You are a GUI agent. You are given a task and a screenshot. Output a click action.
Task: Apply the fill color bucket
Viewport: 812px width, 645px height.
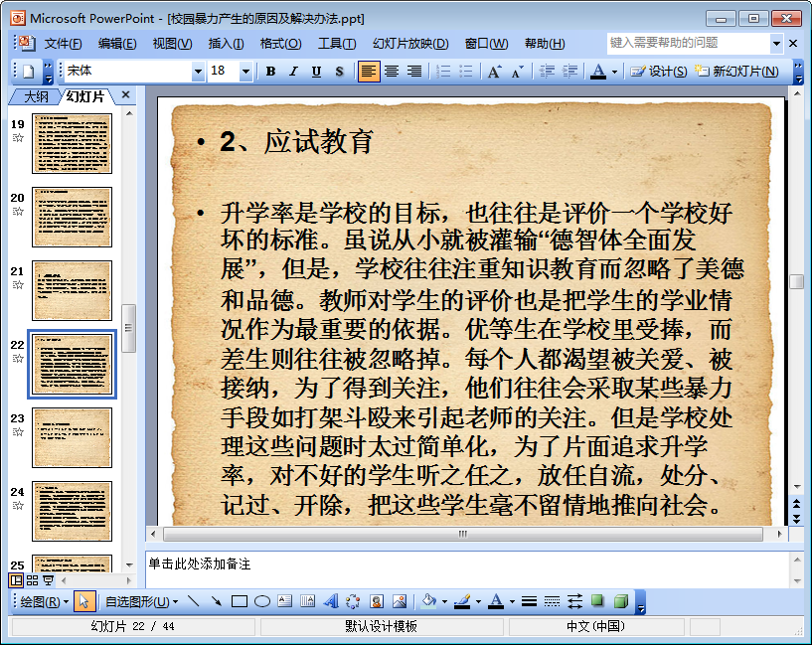click(x=428, y=601)
